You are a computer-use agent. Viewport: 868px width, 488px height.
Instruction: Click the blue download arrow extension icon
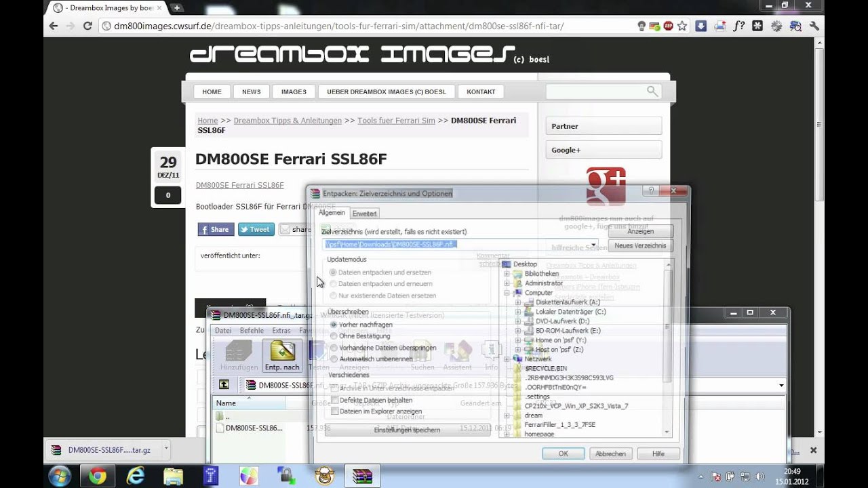[701, 26]
